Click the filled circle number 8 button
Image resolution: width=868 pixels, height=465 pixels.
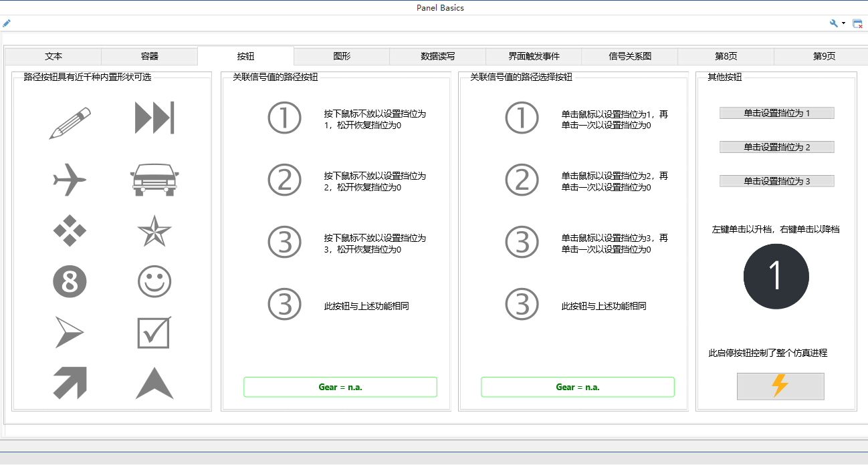70,281
